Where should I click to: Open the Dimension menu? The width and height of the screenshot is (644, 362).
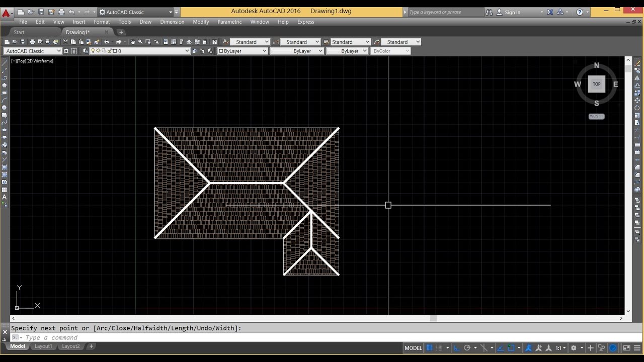click(172, 22)
